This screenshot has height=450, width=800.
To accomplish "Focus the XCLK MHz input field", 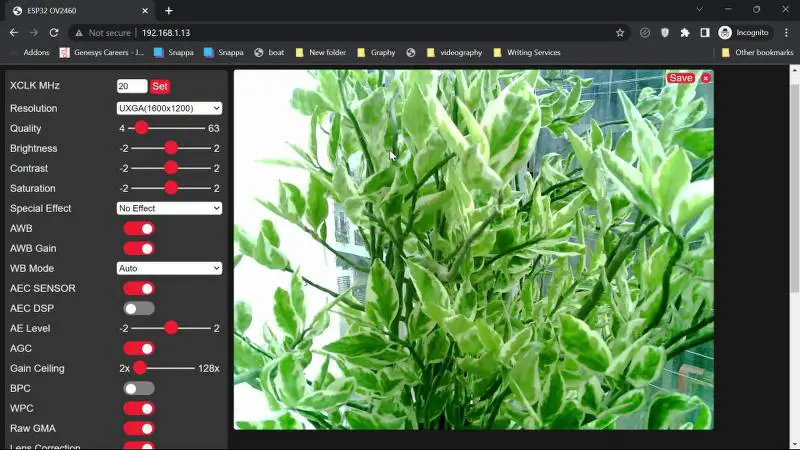I will 132,86.
